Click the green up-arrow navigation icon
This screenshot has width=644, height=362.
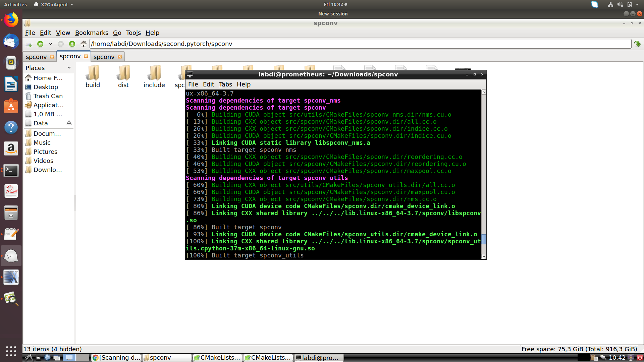click(x=72, y=44)
